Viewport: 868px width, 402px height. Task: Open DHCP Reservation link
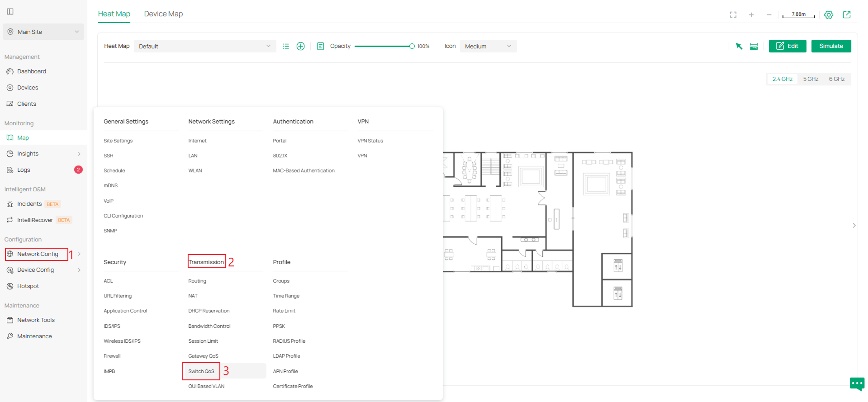tap(209, 311)
